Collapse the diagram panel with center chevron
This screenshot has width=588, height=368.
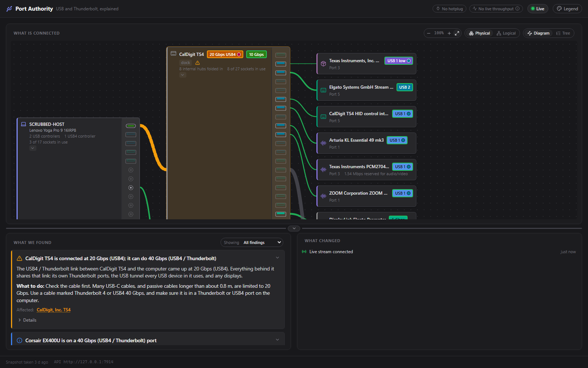click(294, 229)
